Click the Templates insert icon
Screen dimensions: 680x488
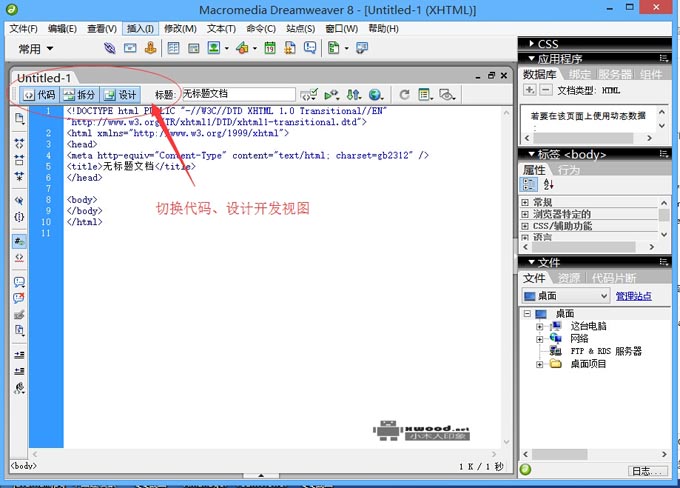tap(334, 48)
